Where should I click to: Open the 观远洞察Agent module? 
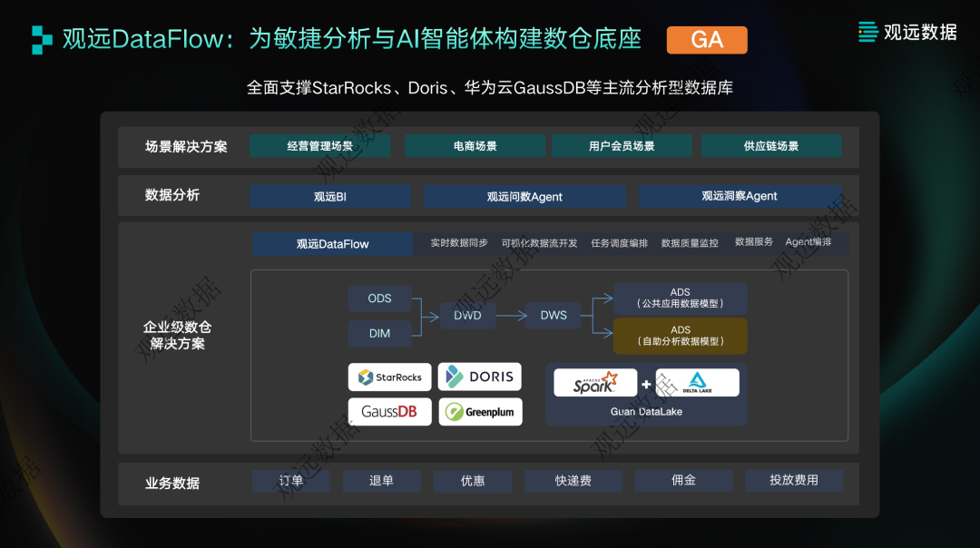pyautogui.click(x=740, y=196)
